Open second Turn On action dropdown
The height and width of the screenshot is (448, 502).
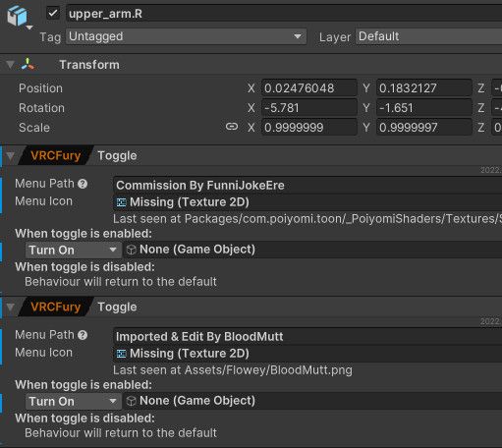point(74,402)
